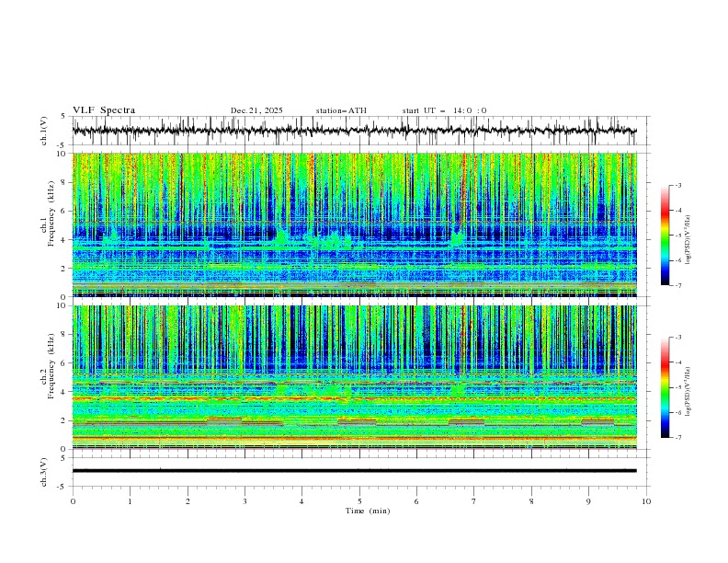Viewport: 728px width, 563px height.
Task: Click the "-3" tick on ch.2 colorbar
Action: click(x=678, y=338)
